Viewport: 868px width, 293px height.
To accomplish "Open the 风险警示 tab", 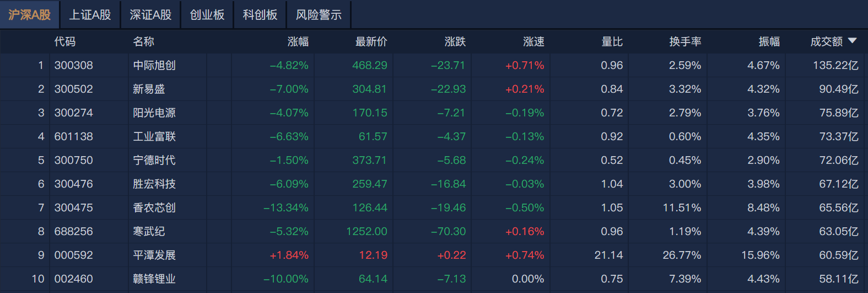I will [x=319, y=15].
